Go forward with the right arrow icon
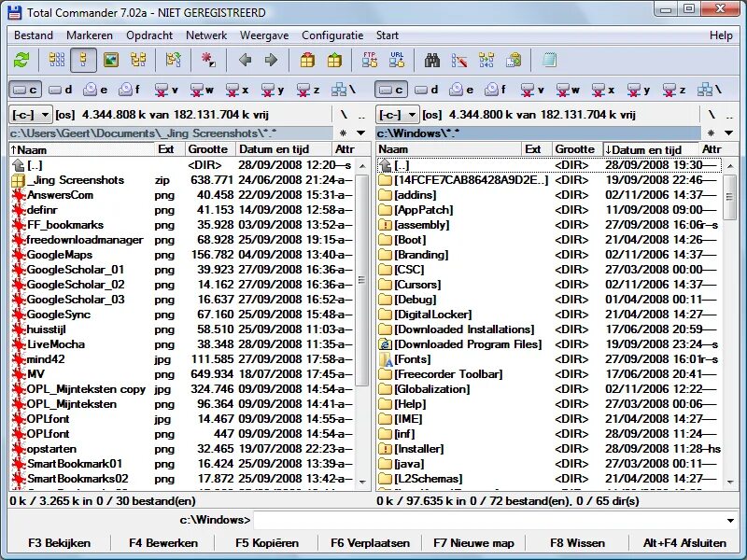 pyautogui.click(x=271, y=60)
